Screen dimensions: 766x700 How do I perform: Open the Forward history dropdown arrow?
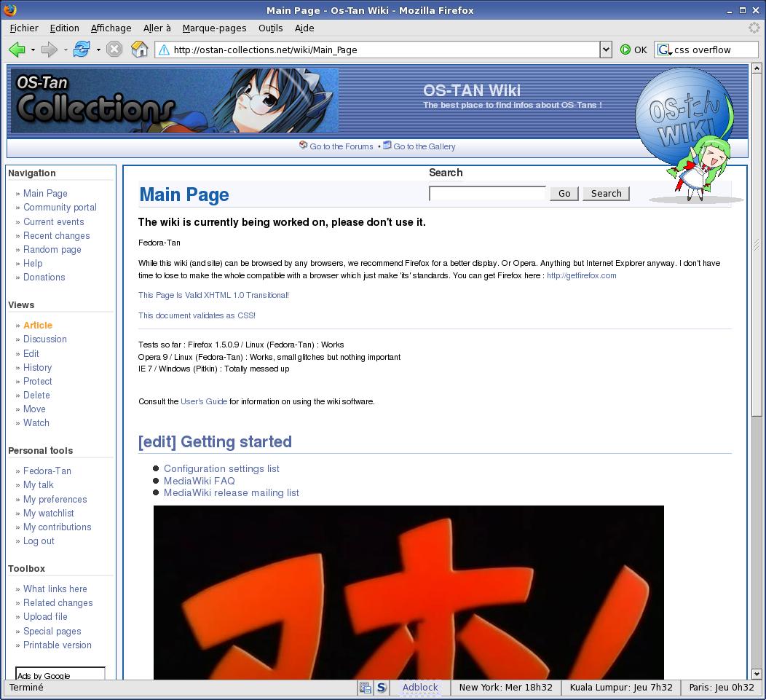66,50
